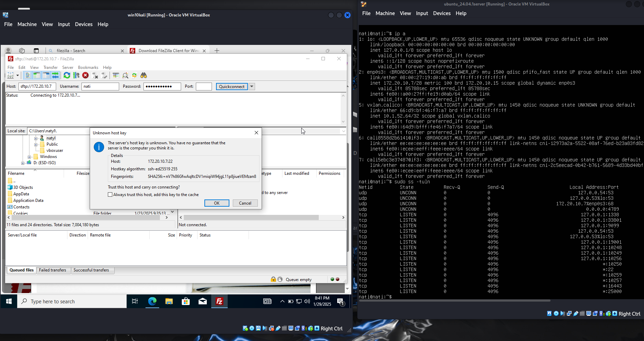
Task: Toggle local directory tree toolbar icon
Action: click(37, 75)
